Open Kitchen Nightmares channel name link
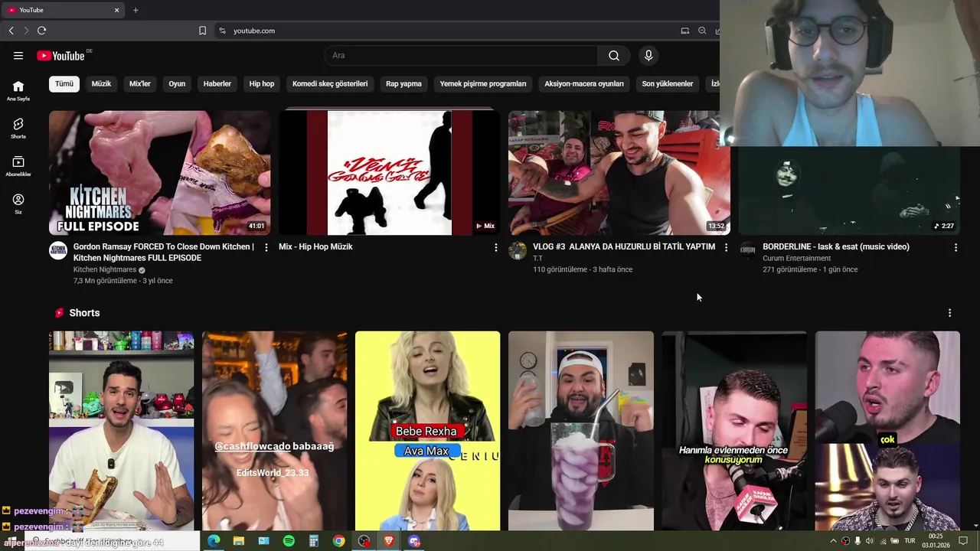This screenshot has height=551, width=980. 105,269
